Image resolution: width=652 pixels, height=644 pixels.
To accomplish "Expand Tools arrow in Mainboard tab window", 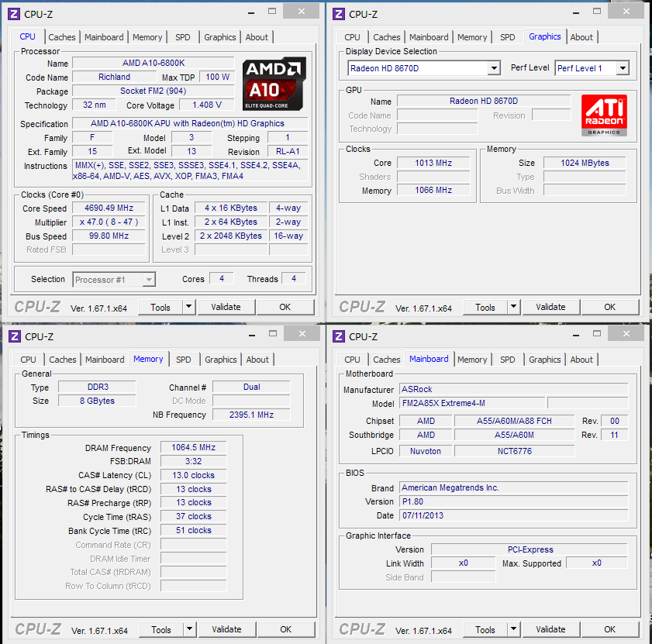I will point(513,629).
